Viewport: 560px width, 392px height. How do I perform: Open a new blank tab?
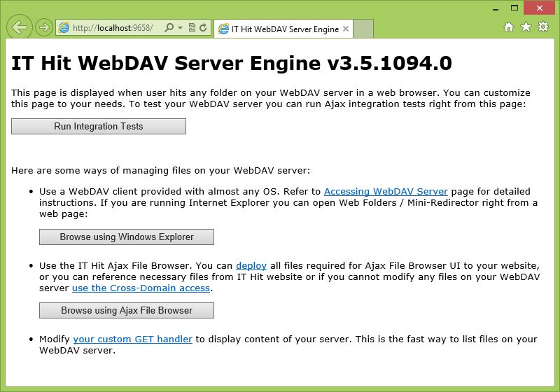[363, 29]
